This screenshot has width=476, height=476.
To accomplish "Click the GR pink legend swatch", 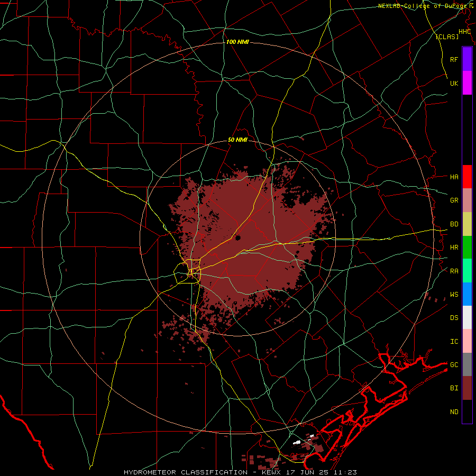I will [x=467, y=200].
